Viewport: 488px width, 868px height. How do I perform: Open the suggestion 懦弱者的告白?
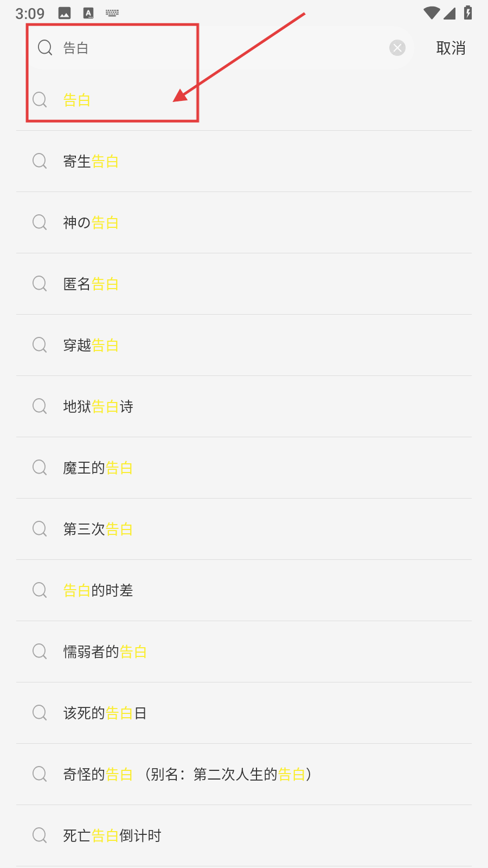pyautogui.click(x=105, y=652)
